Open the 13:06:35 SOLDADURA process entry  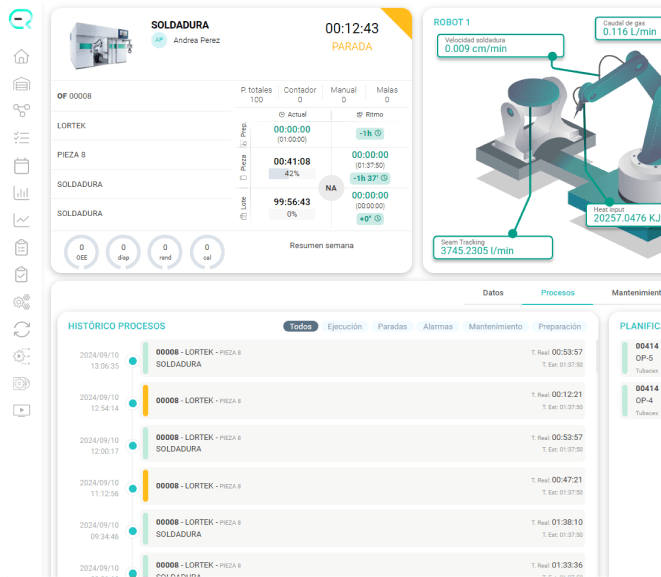(363, 358)
